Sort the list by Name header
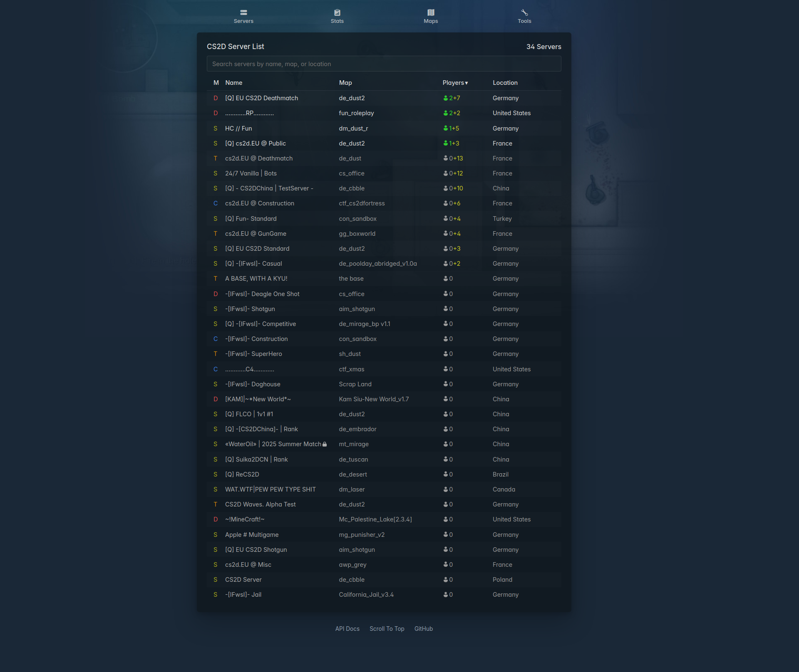Screen dimensions: 799x672 pos(233,83)
